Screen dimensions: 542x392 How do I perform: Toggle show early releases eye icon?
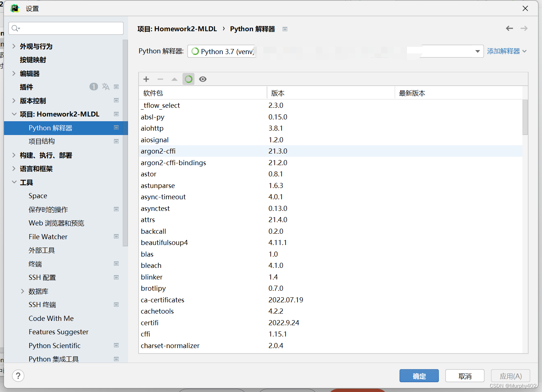tap(203, 79)
